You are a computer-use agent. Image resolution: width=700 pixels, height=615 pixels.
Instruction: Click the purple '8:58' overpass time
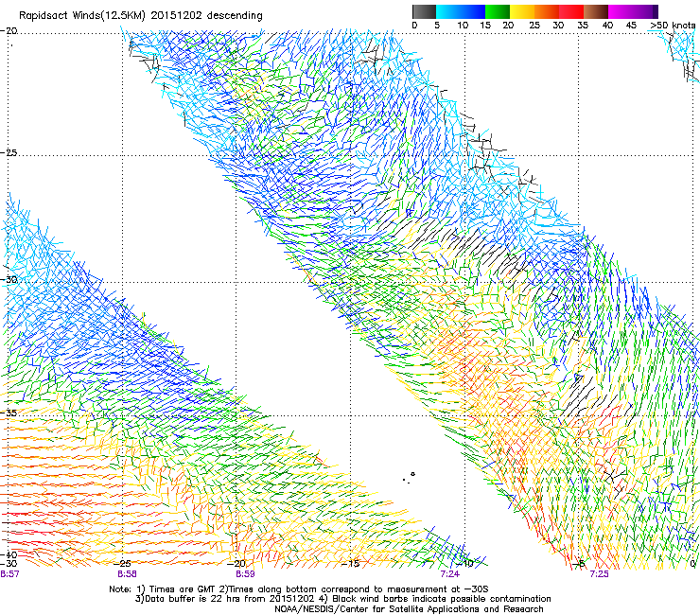point(127,574)
